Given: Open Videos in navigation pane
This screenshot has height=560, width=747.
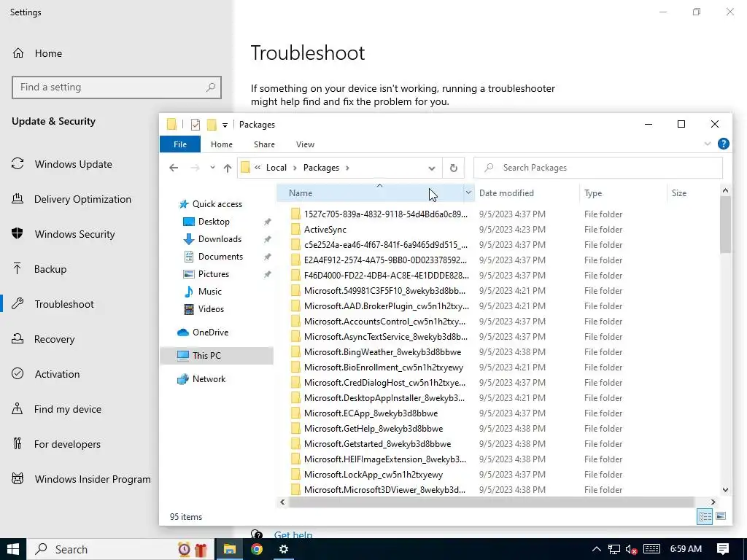Looking at the screenshot, I should pos(211,309).
